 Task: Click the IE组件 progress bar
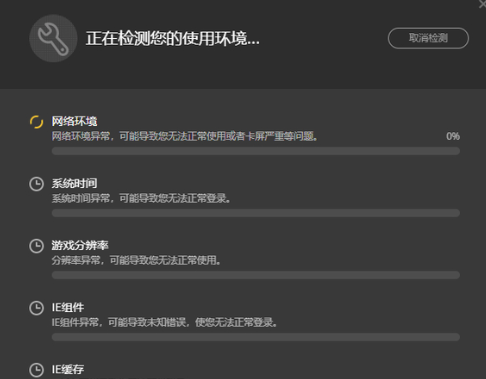(x=256, y=337)
